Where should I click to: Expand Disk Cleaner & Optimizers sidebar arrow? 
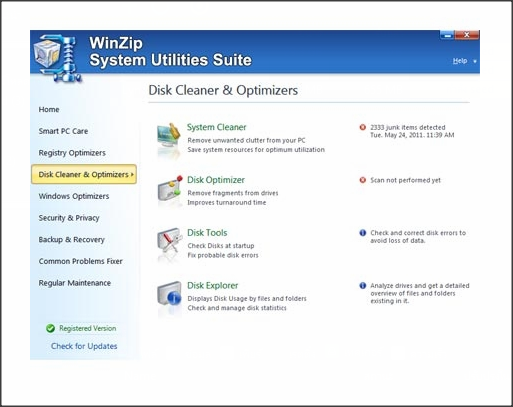(132, 174)
